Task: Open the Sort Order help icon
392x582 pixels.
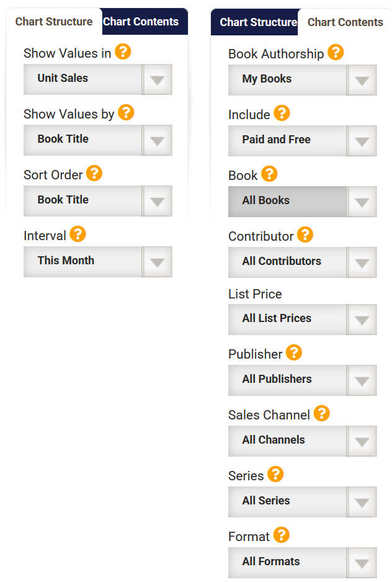Action: click(x=94, y=173)
